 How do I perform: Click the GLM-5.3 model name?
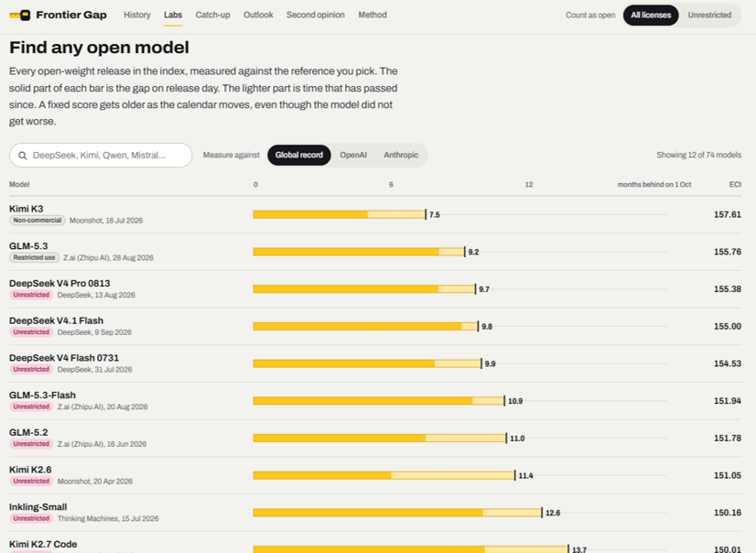pos(28,246)
